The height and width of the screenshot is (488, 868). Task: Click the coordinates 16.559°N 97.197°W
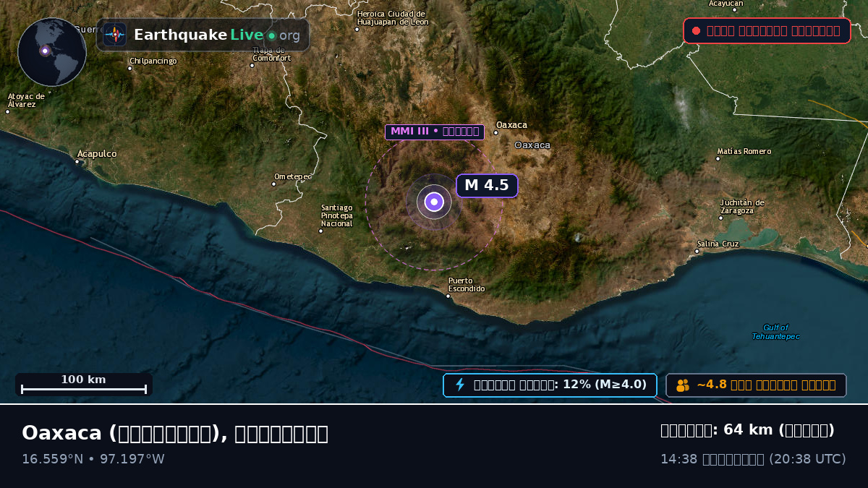[93, 459]
